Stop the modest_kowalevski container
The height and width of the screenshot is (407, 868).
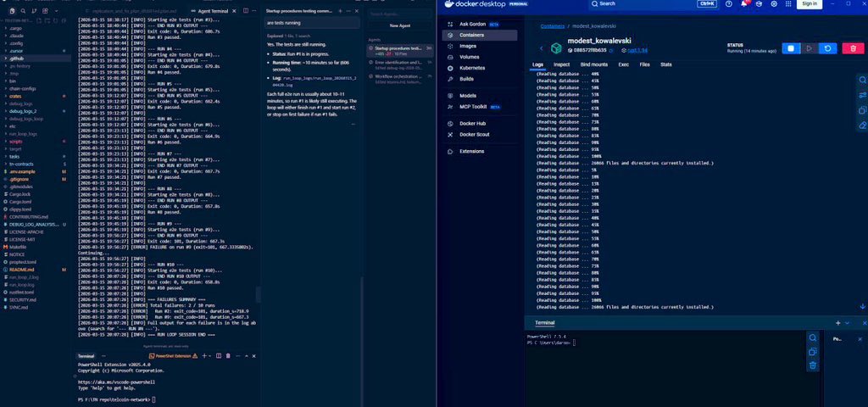click(791, 48)
